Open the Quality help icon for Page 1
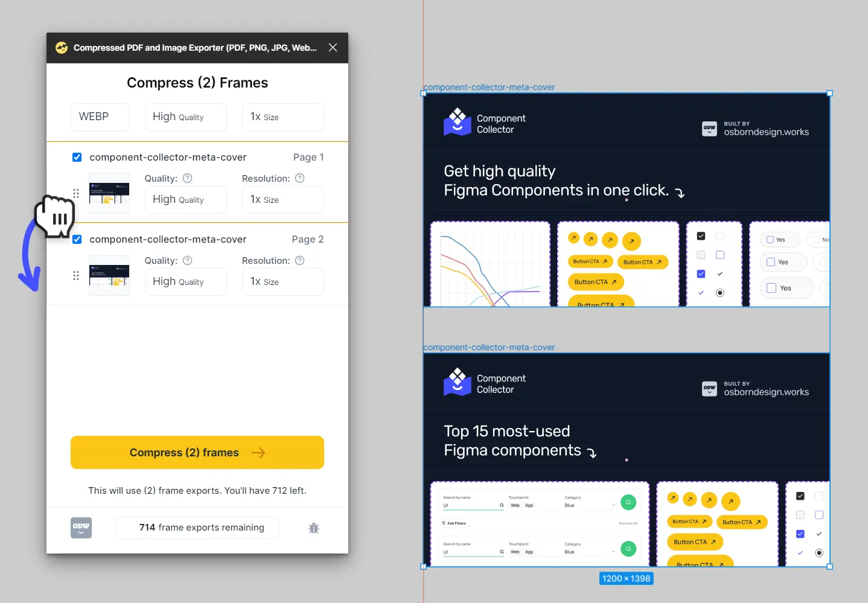 [x=187, y=178]
